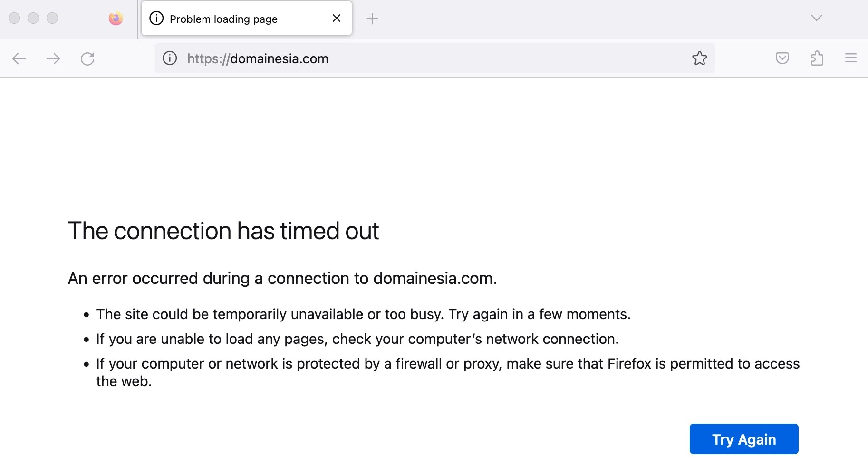Show site information in address bar

click(170, 58)
